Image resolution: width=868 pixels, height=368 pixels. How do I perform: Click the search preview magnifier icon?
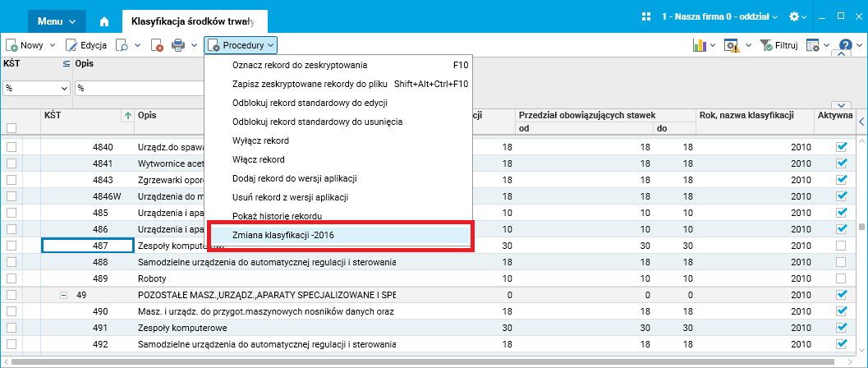[x=122, y=45]
